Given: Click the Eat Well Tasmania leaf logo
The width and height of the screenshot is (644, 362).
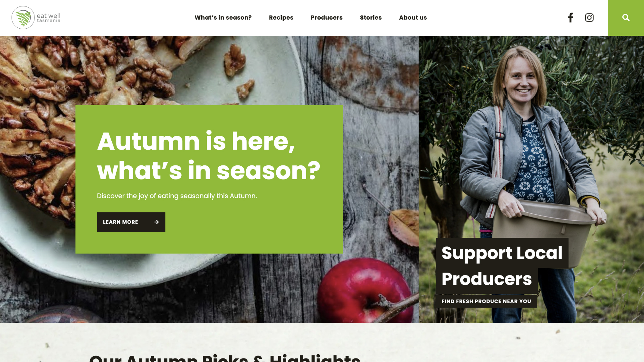Looking at the screenshot, I should [x=23, y=18].
